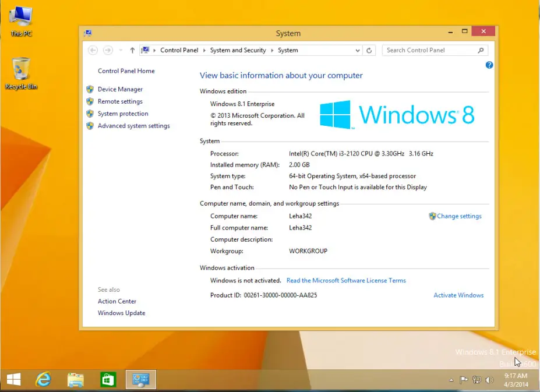The image size is (540, 392).
Task: Open Device Manager link
Action: 120,89
